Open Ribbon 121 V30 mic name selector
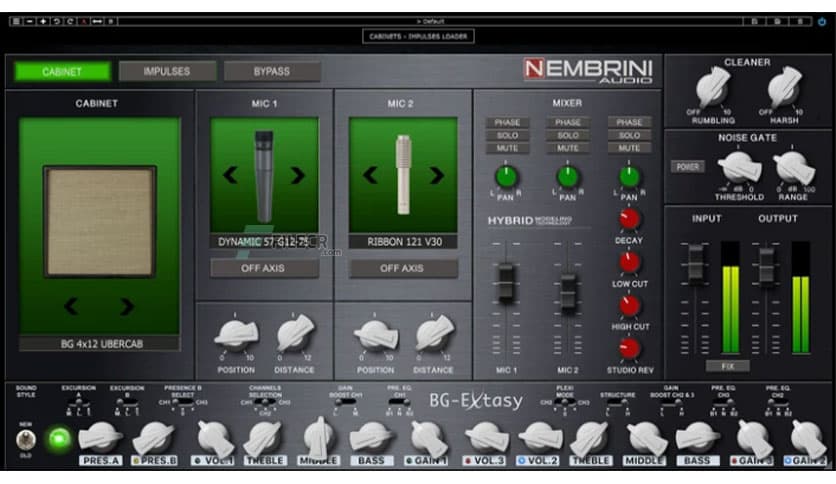 tap(403, 241)
